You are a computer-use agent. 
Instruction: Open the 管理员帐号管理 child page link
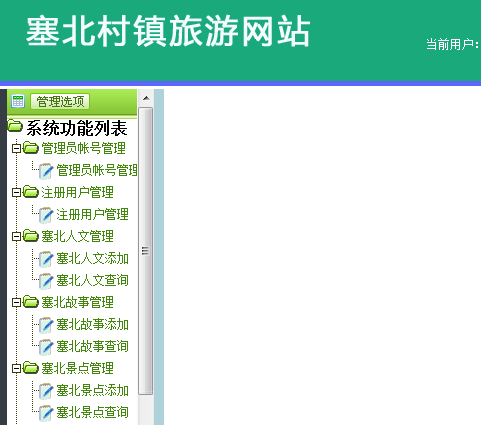(x=97, y=170)
